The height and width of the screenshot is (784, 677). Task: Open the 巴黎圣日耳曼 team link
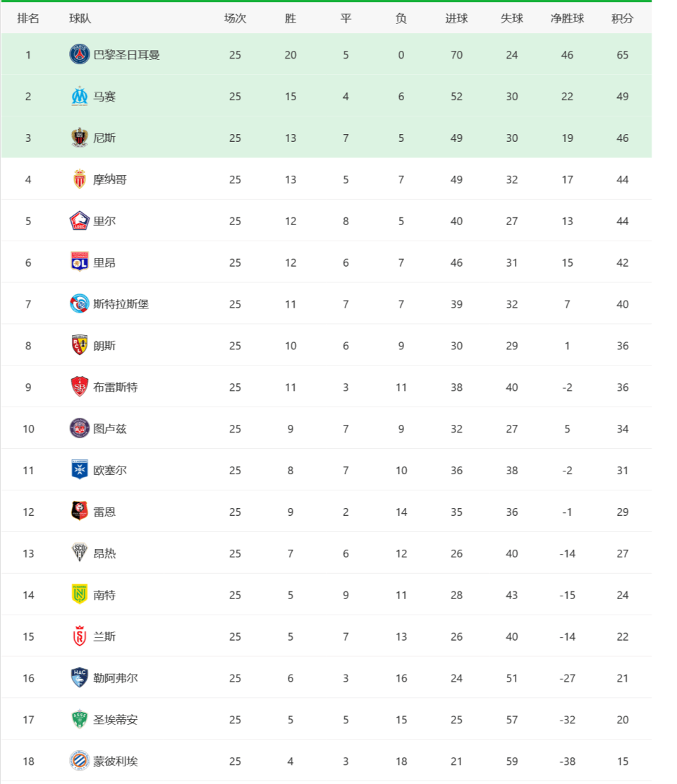pos(127,54)
